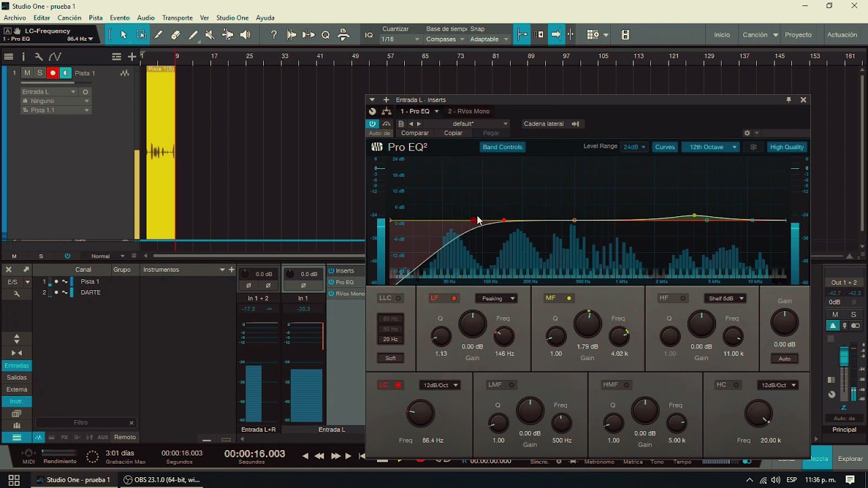Viewport: 868px width, 488px height.
Task: Open the Canción menu
Action: tap(70, 18)
